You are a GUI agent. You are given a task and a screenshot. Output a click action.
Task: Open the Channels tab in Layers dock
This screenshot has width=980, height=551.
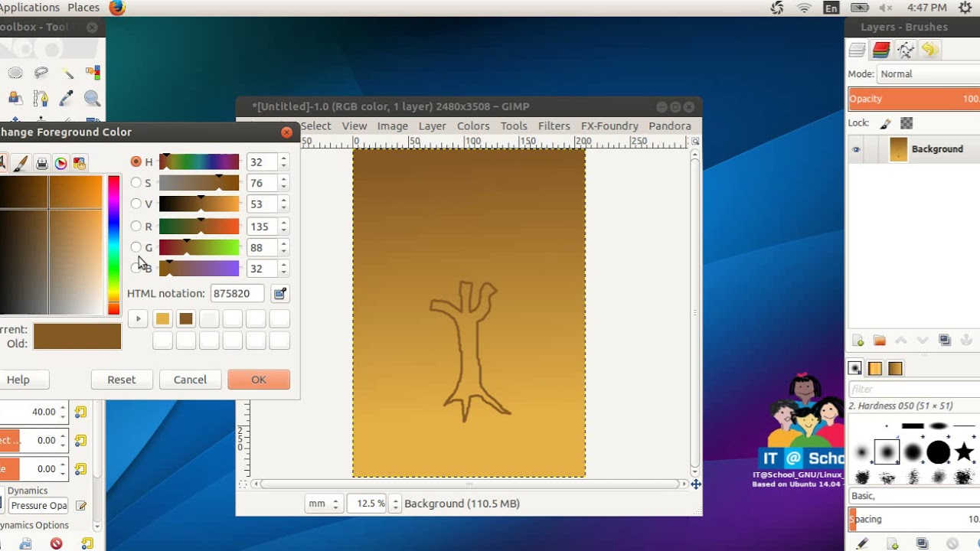[881, 50]
